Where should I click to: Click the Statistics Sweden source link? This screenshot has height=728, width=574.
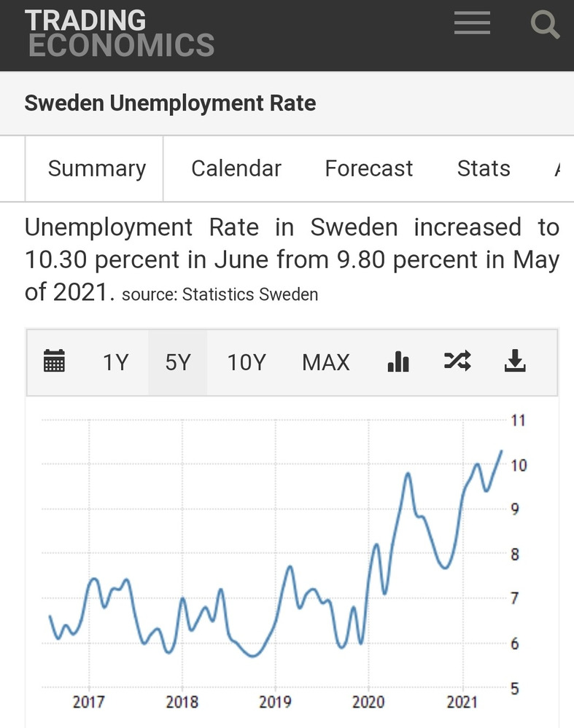pos(250,295)
